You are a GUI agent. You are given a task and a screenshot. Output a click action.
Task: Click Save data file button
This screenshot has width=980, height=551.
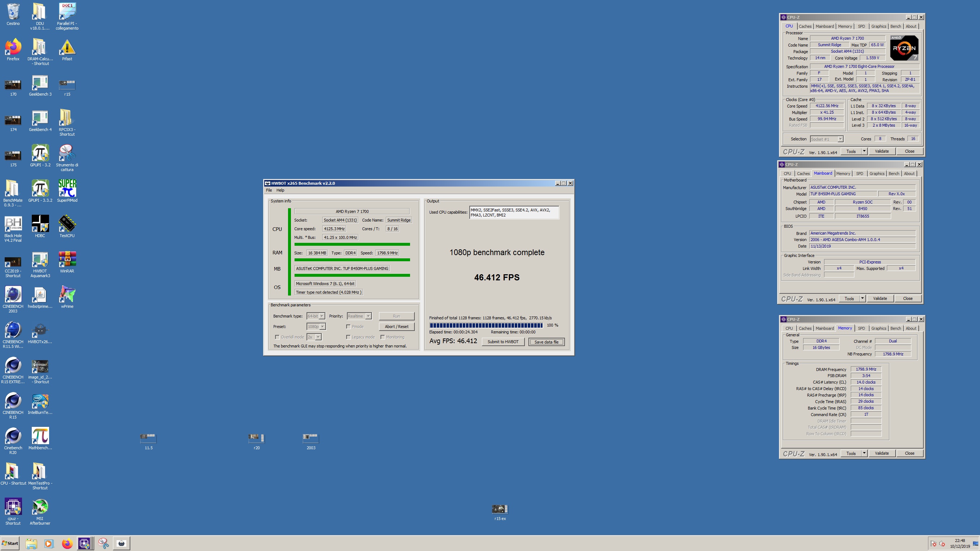(x=546, y=342)
